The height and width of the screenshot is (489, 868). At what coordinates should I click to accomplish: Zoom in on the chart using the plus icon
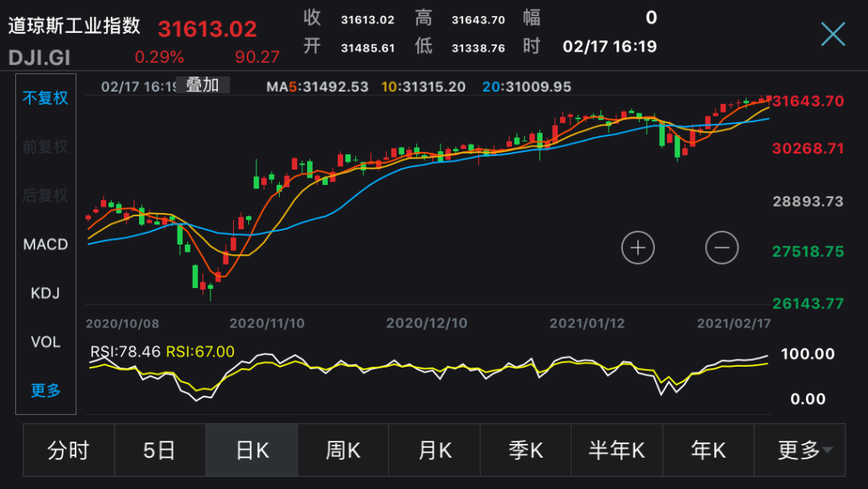(637, 248)
